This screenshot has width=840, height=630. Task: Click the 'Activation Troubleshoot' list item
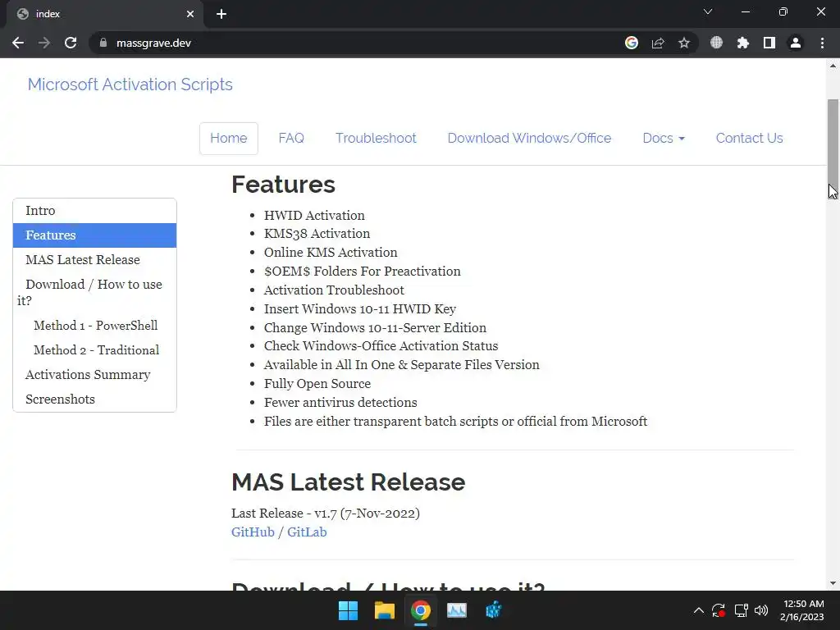335,290
